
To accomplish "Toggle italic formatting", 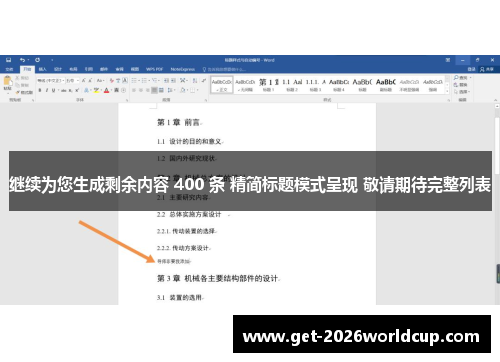I will 47,90.
